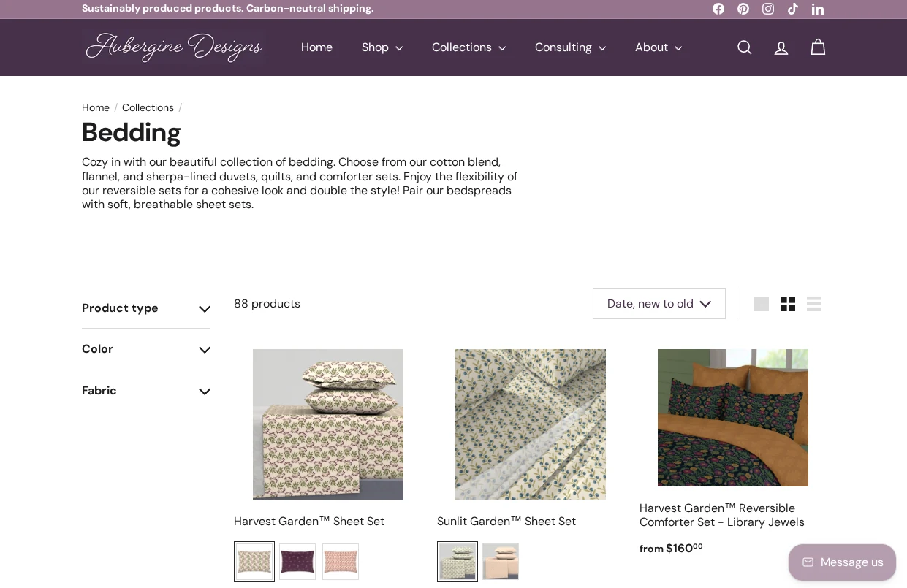
Task: Open the site search
Action: coord(745,47)
